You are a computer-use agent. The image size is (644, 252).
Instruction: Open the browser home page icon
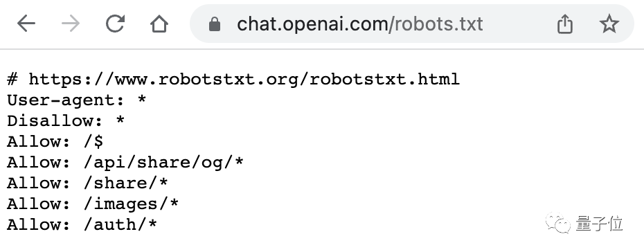159,24
